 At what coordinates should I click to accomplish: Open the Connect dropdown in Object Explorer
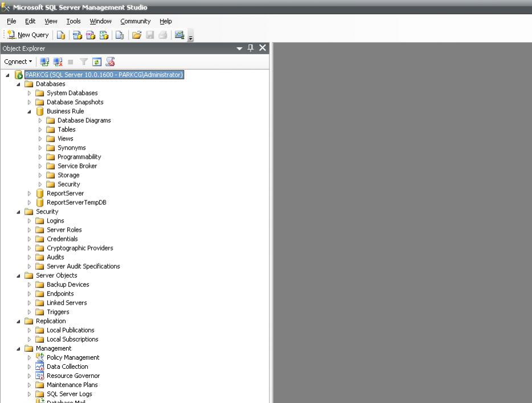pyautogui.click(x=18, y=61)
